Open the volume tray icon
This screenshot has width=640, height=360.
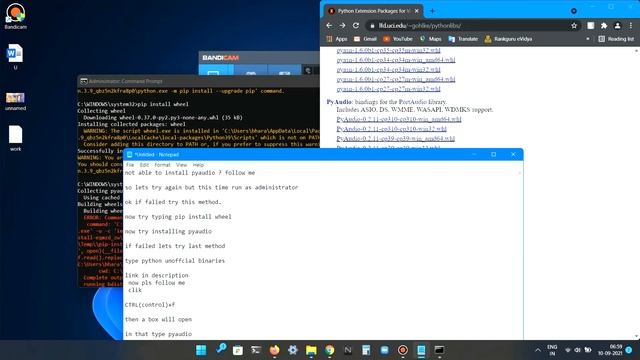click(x=577, y=350)
